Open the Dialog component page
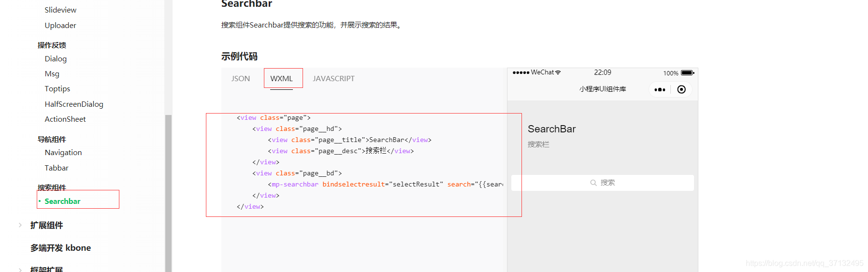Viewport: 868px width, 272px height. tap(56, 59)
